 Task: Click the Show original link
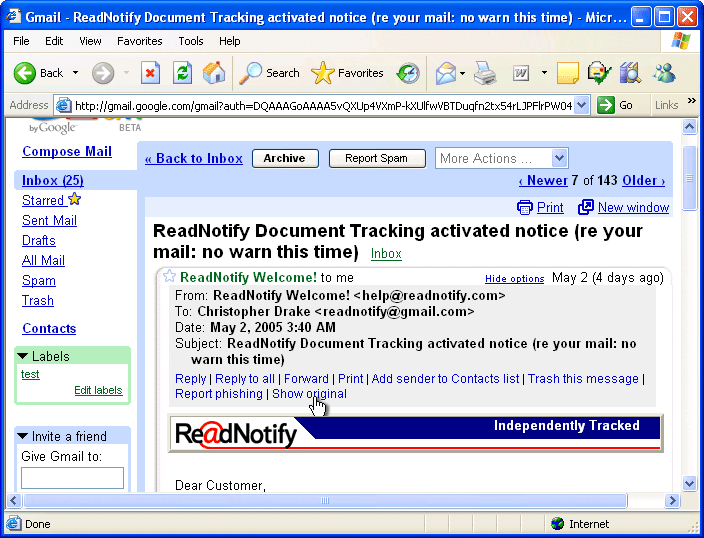pyautogui.click(x=309, y=394)
